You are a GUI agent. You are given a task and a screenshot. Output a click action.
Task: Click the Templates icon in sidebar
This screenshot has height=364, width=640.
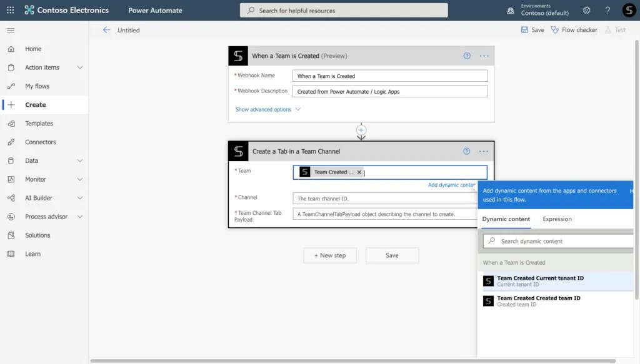click(x=11, y=124)
